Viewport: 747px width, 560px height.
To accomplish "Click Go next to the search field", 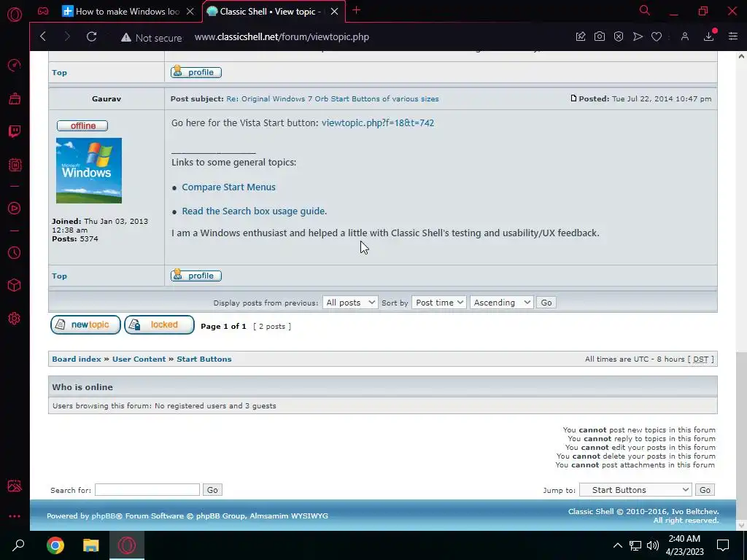I will tap(212, 490).
